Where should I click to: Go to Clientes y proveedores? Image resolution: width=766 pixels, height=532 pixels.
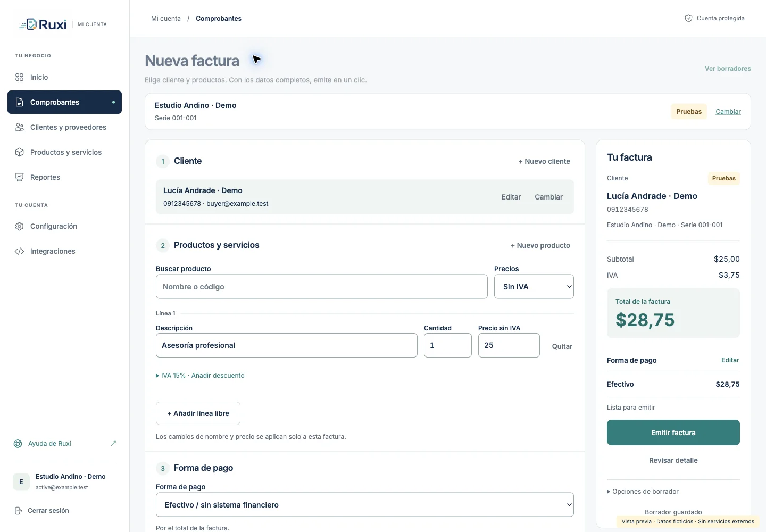[64, 127]
